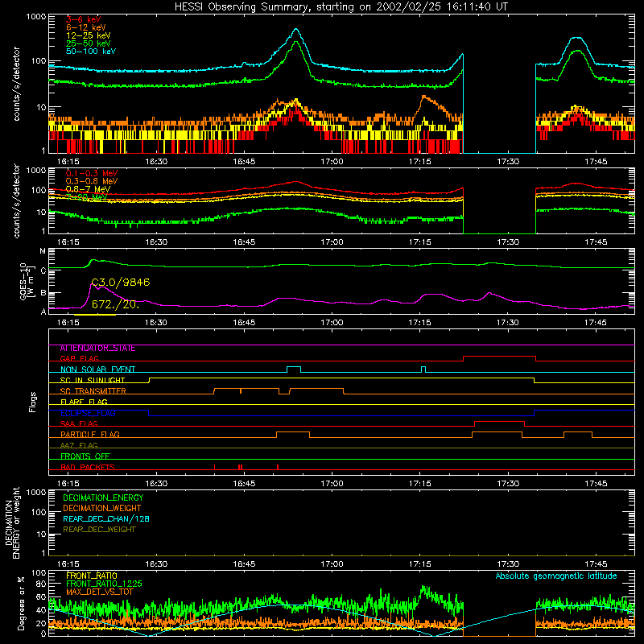644x644 pixels.
Task: Click the 0.8-7 MeV legend label
Action: [88, 189]
